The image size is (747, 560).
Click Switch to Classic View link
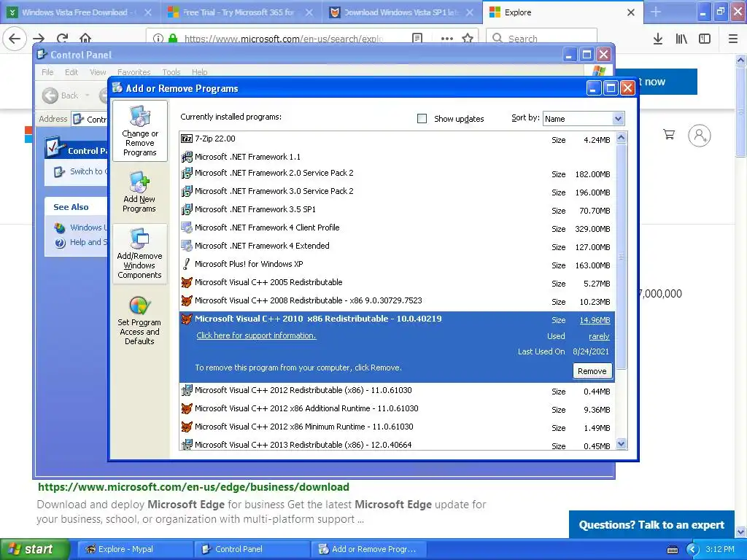[x=80, y=171]
